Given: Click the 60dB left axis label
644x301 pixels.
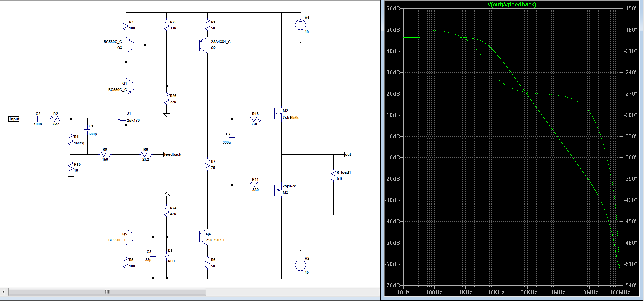Looking at the screenshot, I should pos(393,8).
